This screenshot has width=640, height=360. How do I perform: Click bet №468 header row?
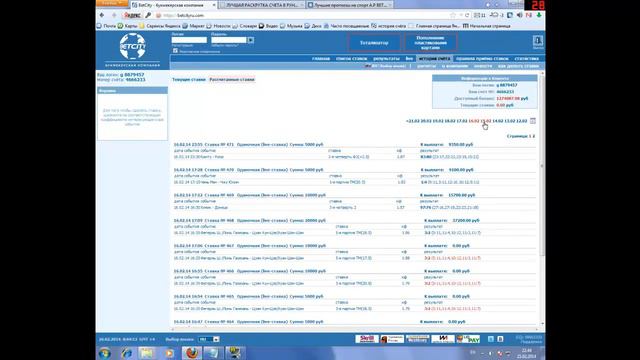coord(354,220)
